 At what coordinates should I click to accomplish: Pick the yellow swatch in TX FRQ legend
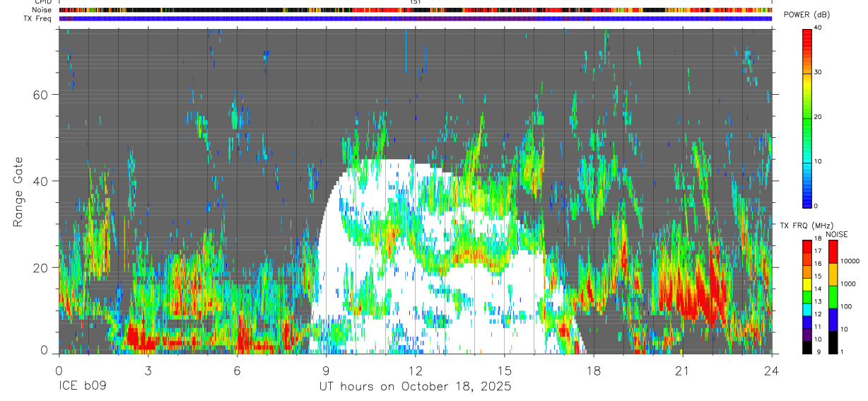[x=807, y=284]
